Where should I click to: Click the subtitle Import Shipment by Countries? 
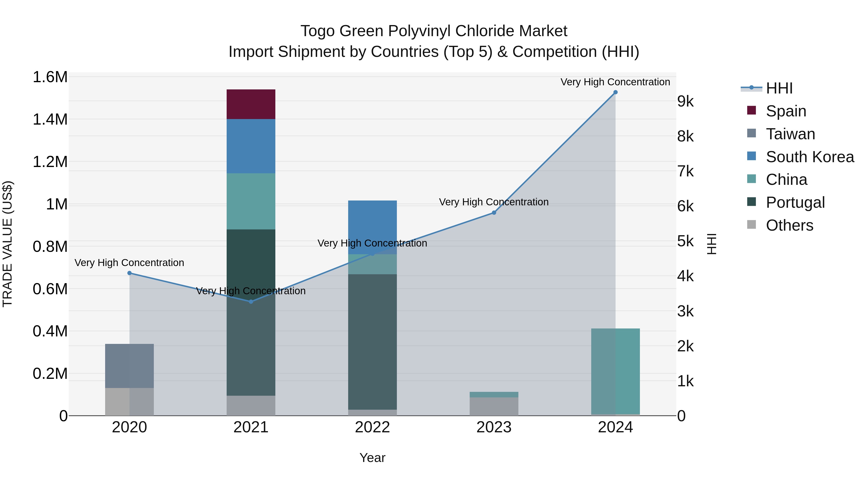434,52
